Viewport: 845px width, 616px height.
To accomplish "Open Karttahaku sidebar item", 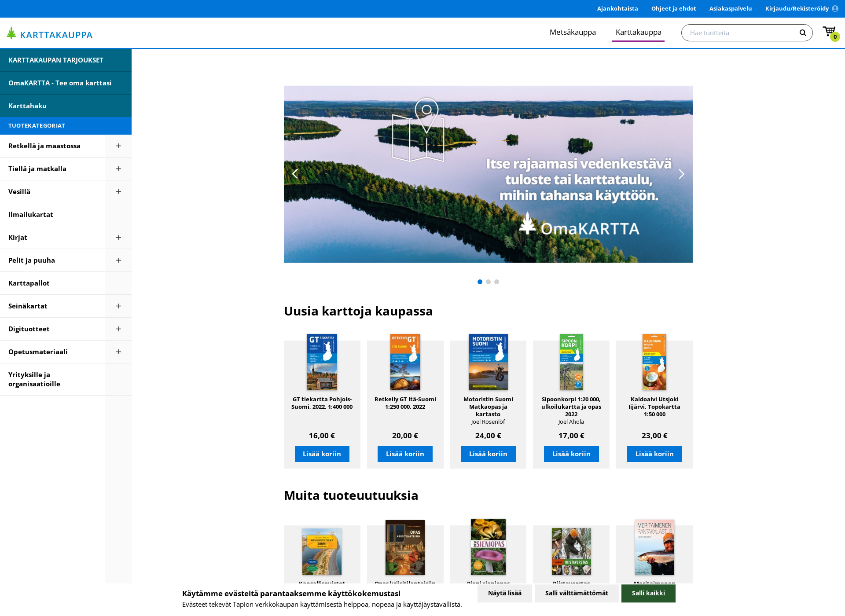I will (x=66, y=106).
